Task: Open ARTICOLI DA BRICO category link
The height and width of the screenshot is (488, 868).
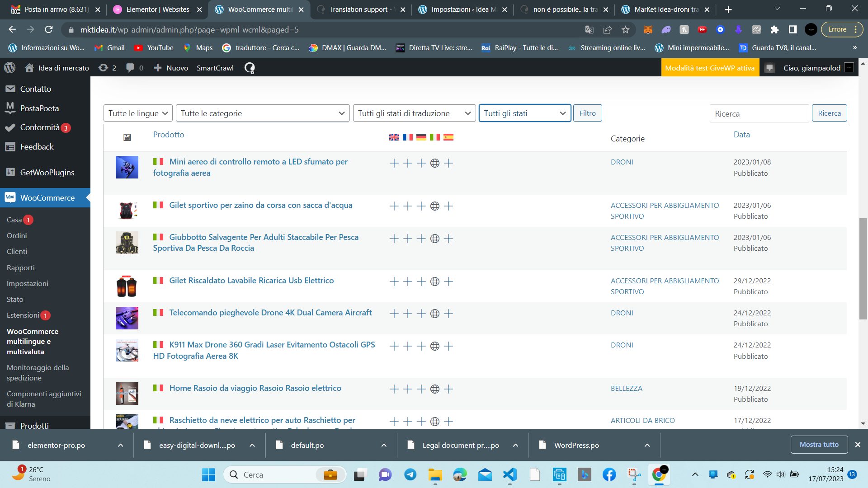Action: (642, 420)
